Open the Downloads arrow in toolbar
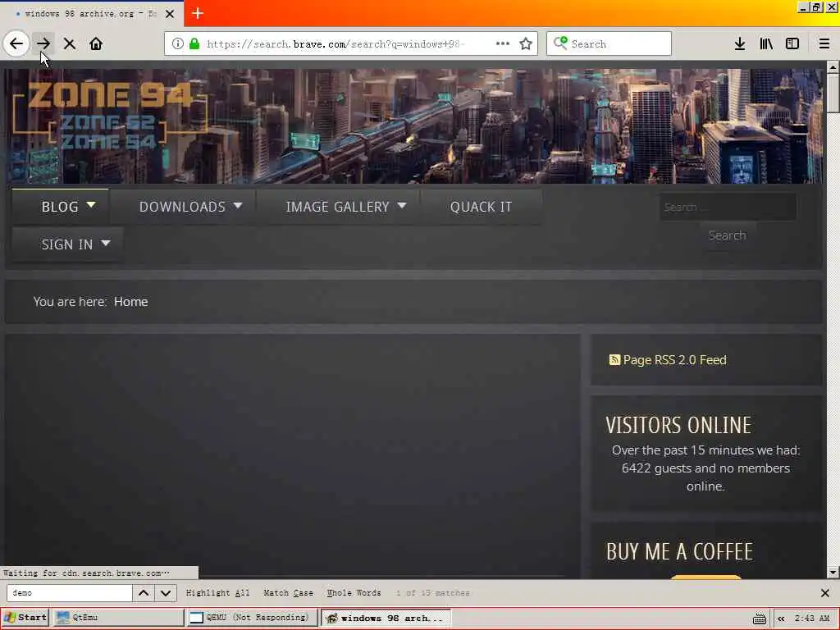Image resolution: width=840 pixels, height=630 pixels. pos(740,44)
